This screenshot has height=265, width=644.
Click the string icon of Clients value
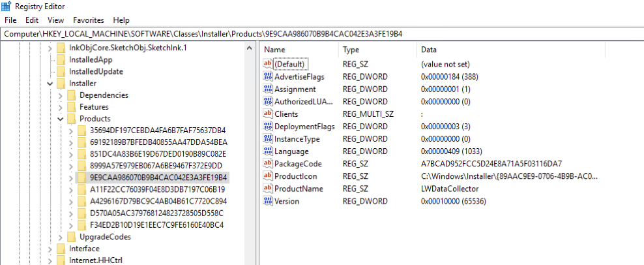268,114
